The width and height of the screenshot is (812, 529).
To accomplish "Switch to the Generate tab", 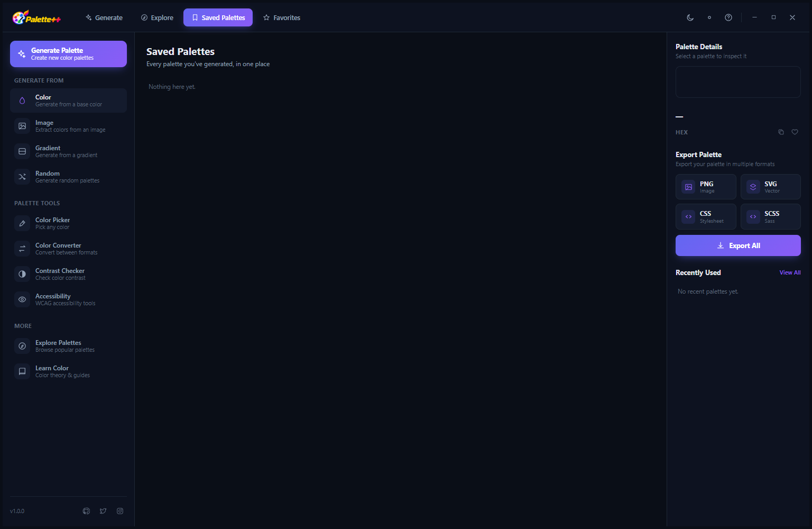I will 104,17.
